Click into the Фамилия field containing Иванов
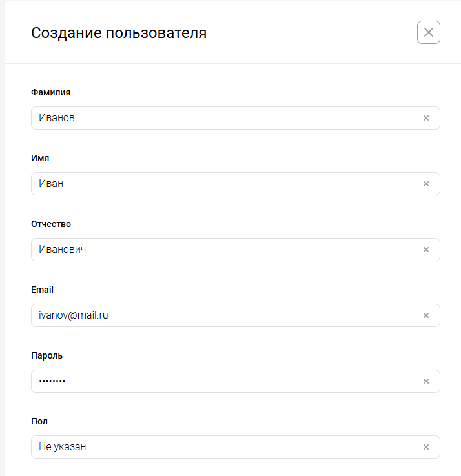The height and width of the screenshot is (476, 461). 220,118
